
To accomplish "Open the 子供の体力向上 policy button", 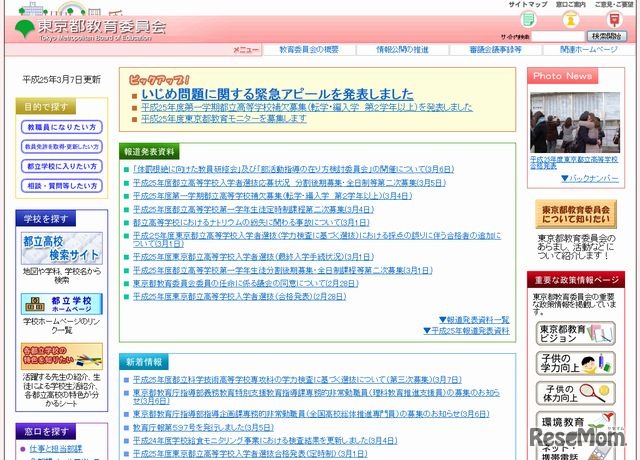I will point(576,393).
